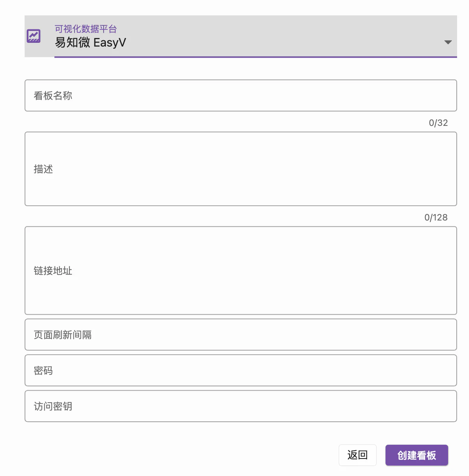Click the 可视化数据平台 field label

click(86, 29)
